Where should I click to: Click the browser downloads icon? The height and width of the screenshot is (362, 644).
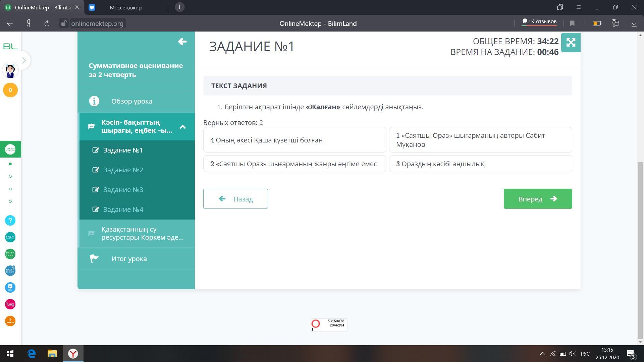(634, 23)
